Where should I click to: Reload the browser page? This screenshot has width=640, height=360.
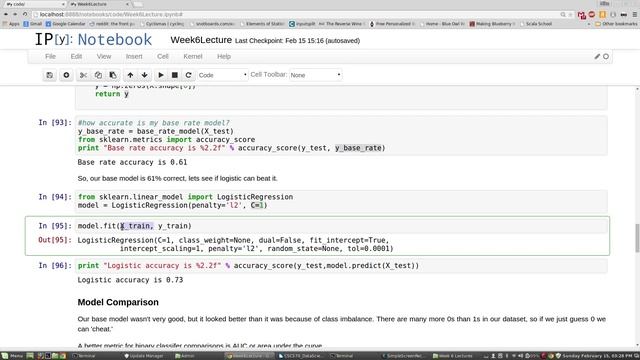[25, 14]
